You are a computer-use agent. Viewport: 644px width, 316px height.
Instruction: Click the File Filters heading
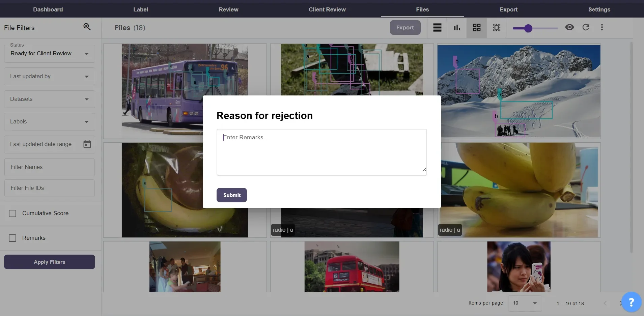(x=19, y=28)
